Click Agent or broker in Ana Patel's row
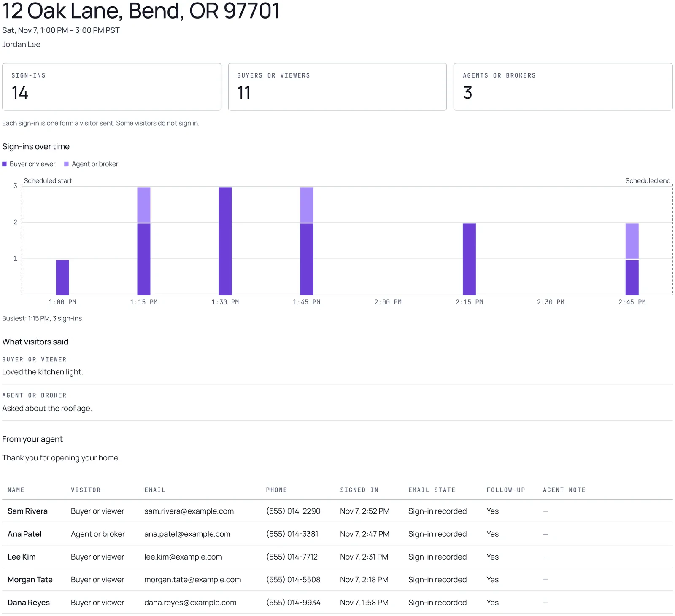Viewport: 675px width, 616px height. point(98,534)
